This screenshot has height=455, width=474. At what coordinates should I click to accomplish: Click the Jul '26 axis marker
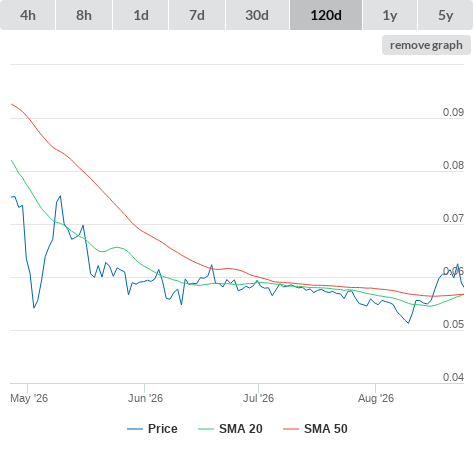tap(258, 398)
